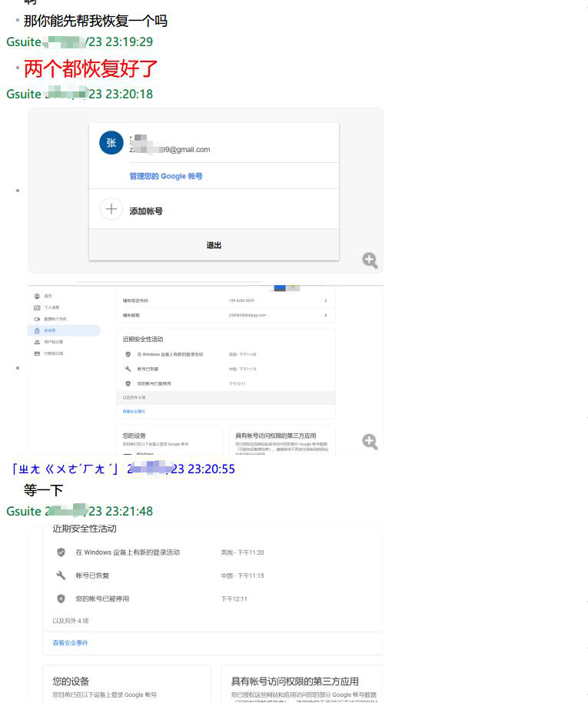Click 中国 - 下午11:15 in the enlarged screenshot
Viewport: 588px width, 703px height.
242,575
